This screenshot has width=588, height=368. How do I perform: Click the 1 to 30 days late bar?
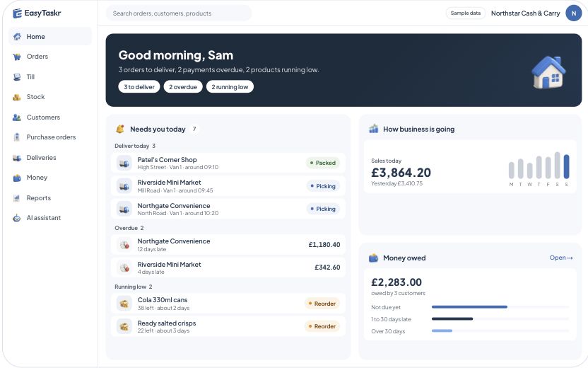[500, 318]
